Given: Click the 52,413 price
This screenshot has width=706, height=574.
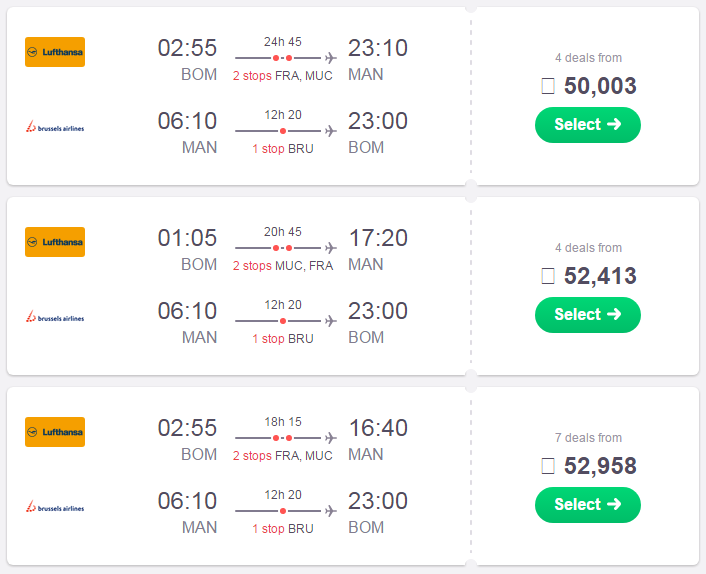Looking at the screenshot, I should [x=600, y=276].
